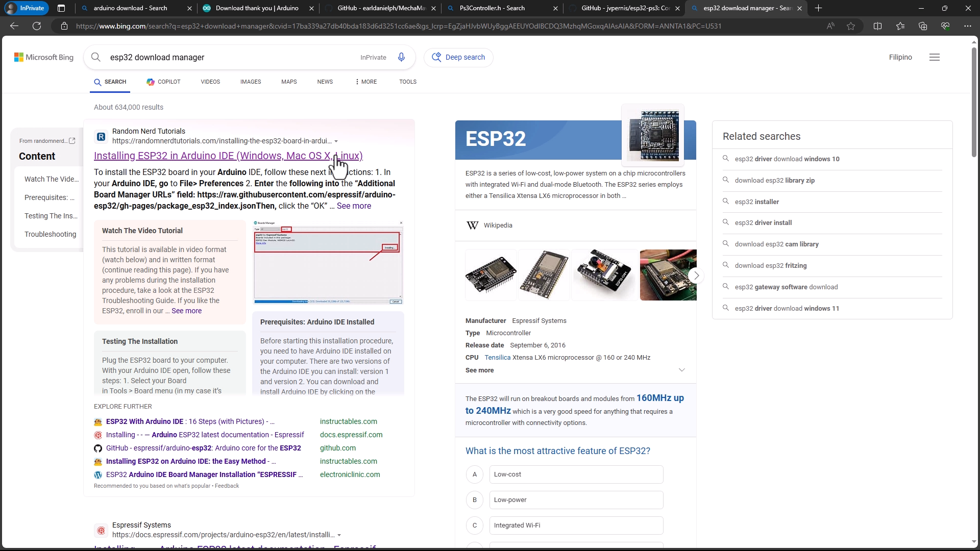The width and height of the screenshot is (980, 551).
Task: Open the Edge Settings and more menu
Action: [x=967, y=26]
